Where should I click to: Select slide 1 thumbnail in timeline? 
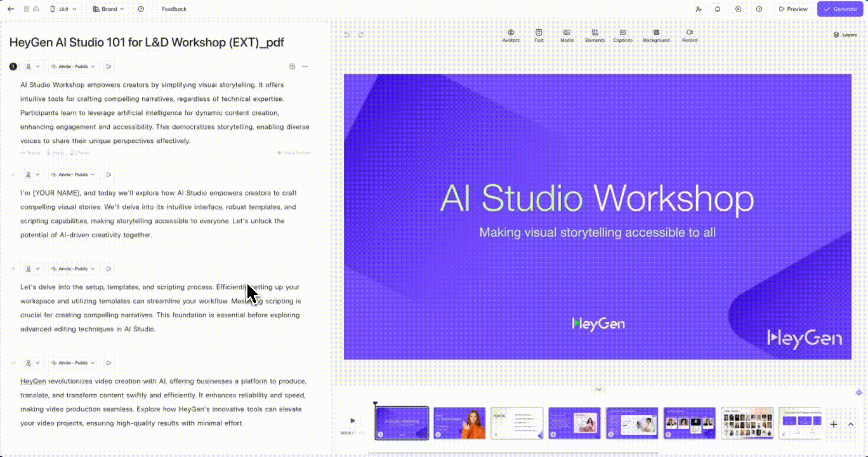[x=402, y=423]
